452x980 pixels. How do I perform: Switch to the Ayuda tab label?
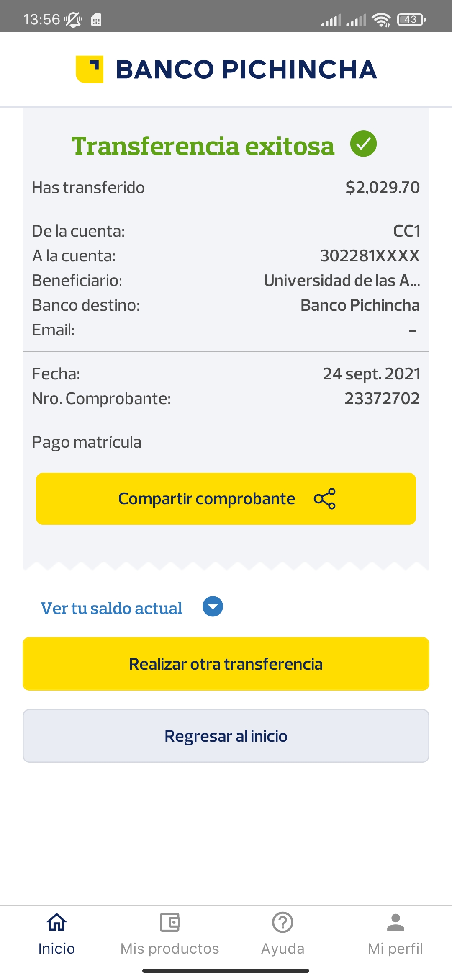tap(282, 949)
